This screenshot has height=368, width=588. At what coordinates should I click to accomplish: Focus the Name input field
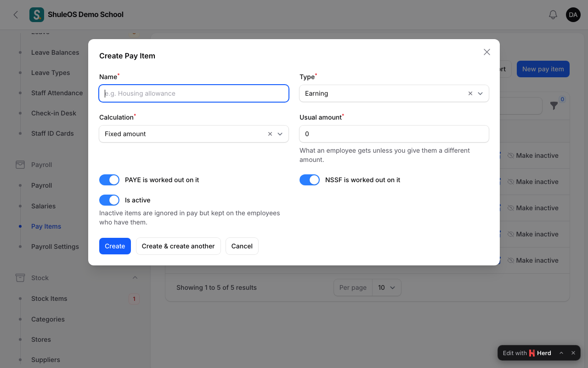[194, 93]
